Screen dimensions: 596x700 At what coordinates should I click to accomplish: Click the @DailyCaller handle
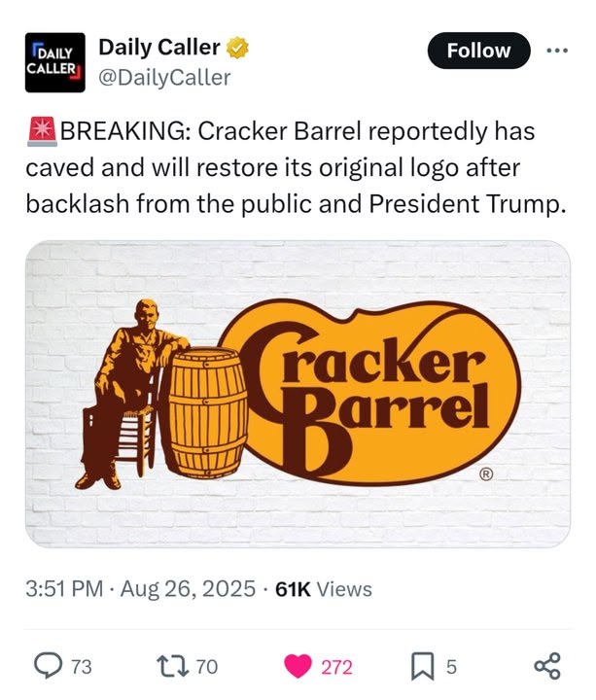164,78
